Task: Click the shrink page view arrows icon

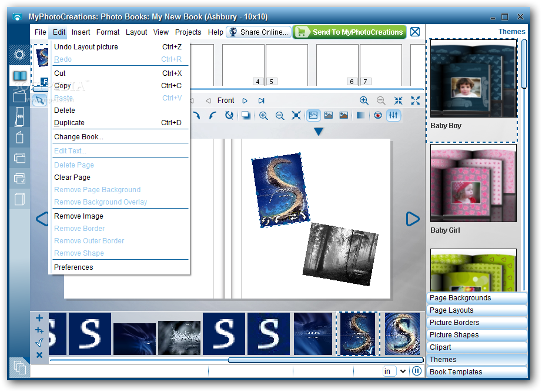Action: (398, 100)
